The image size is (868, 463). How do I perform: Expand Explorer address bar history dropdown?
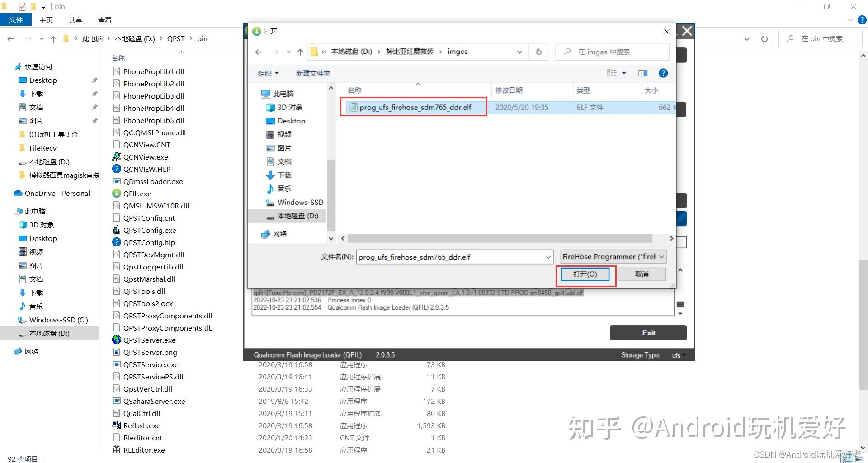746,39
